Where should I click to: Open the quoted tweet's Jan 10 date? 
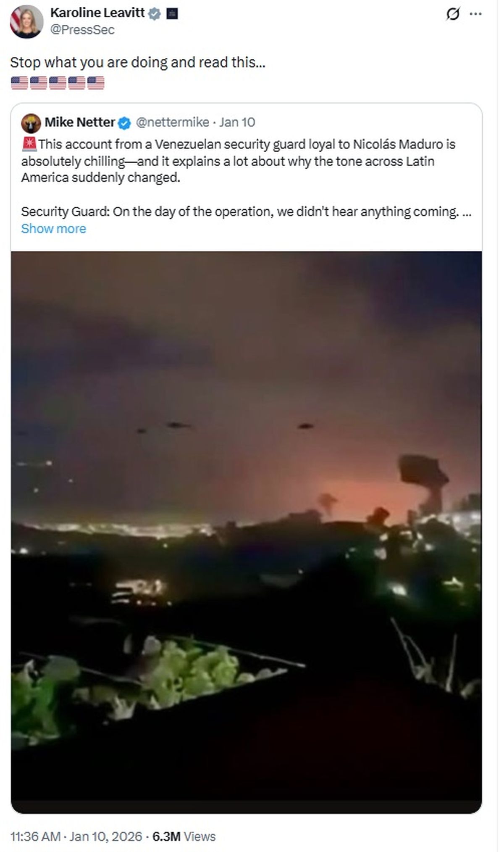tap(237, 122)
